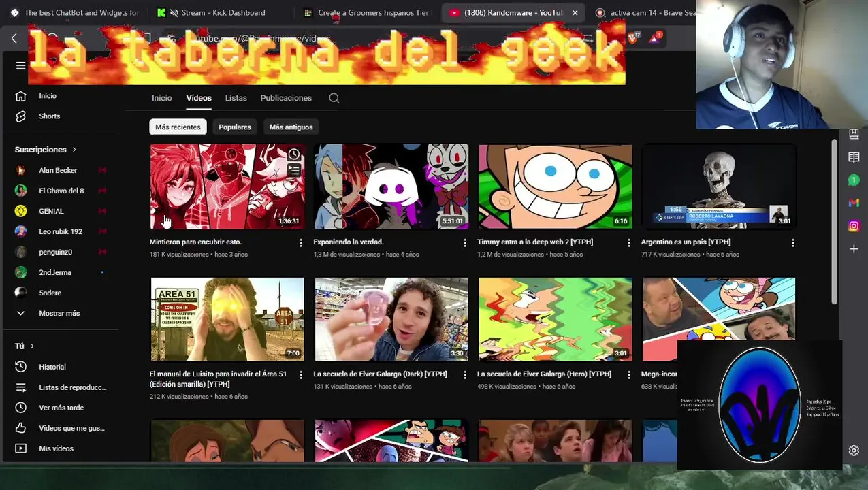Open browser sidebar reading list book icon
This screenshot has height=490, width=868.
[854, 157]
